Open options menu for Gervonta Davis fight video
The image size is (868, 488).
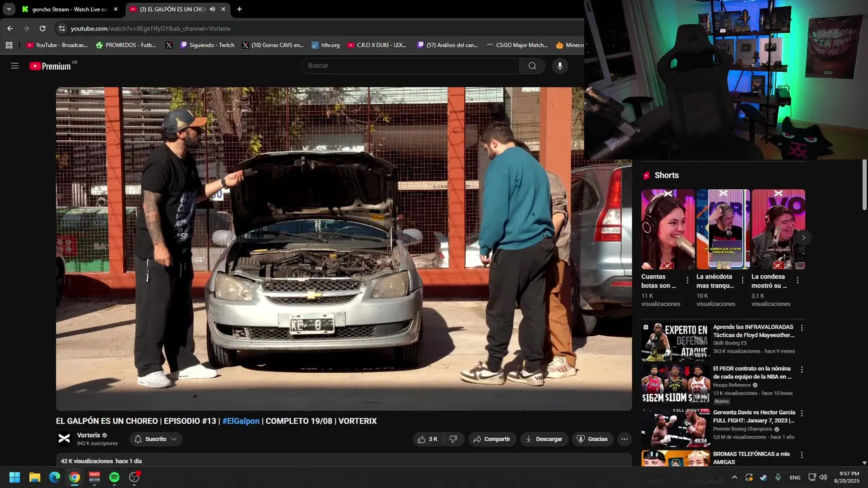(802, 413)
